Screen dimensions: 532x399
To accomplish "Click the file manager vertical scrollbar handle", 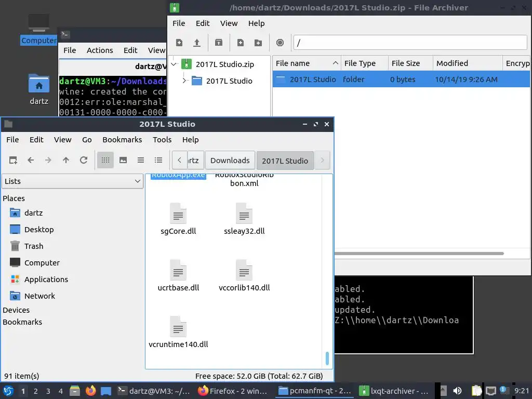I will click(327, 358).
